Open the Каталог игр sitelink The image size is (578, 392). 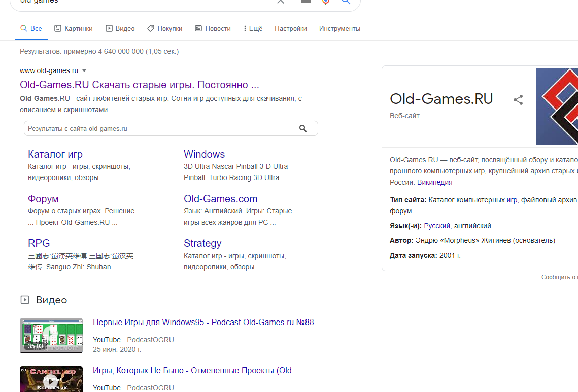[x=55, y=154]
